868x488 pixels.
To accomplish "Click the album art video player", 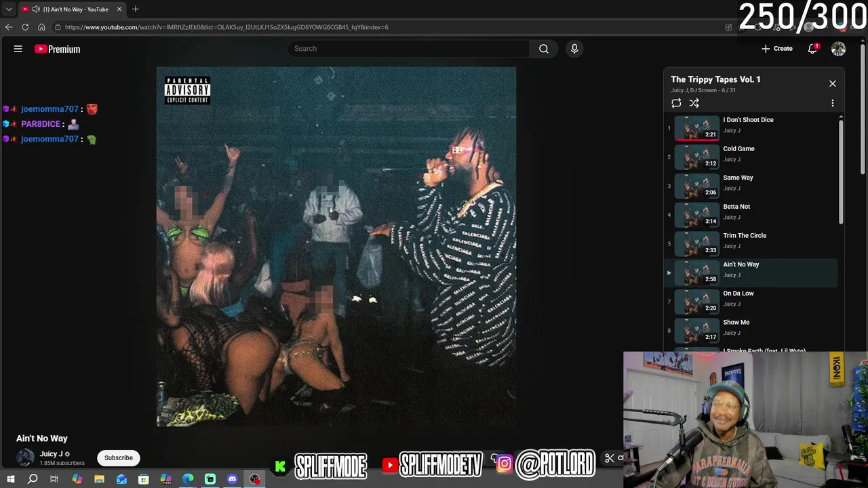I will point(336,247).
